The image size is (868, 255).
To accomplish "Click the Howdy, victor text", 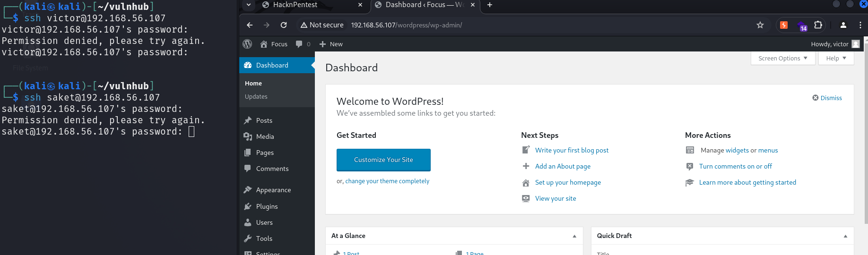I will point(830,44).
